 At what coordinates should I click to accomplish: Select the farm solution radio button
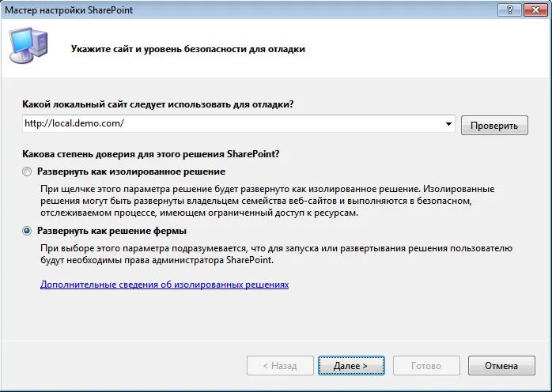tap(27, 231)
